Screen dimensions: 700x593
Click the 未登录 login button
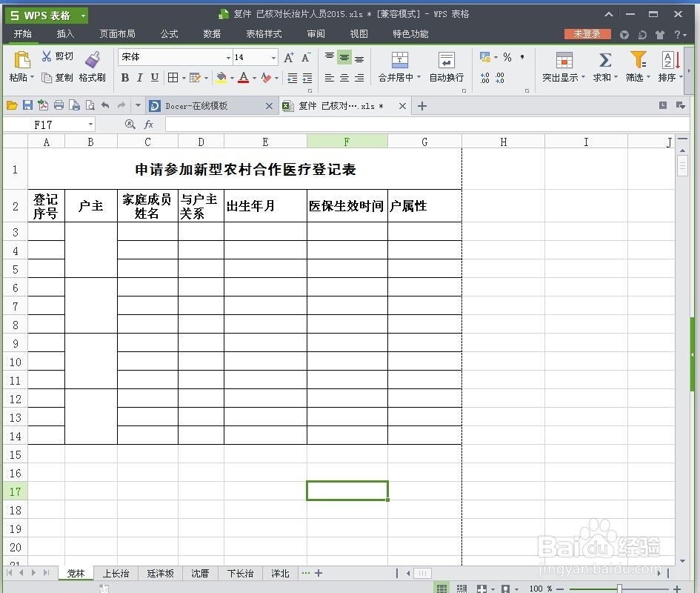(x=587, y=34)
